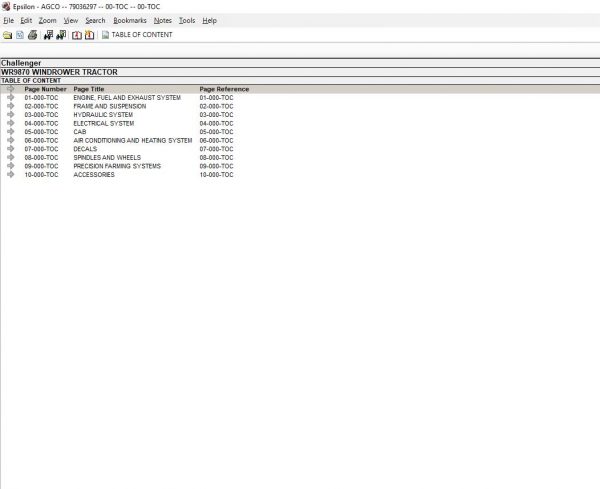Click page number 10-000-TOC in first column

pyautogui.click(x=41, y=174)
